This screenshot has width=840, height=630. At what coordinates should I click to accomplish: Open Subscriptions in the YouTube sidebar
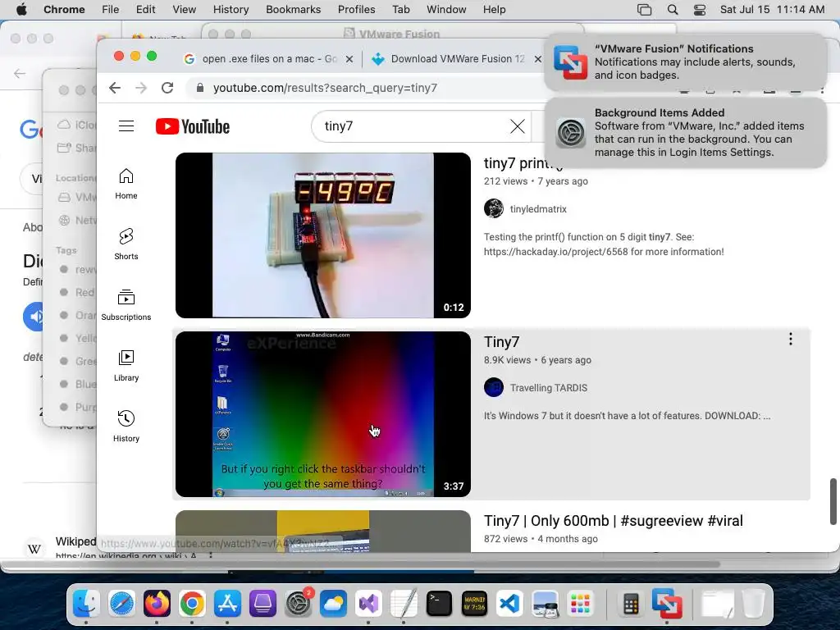[126, 305]
